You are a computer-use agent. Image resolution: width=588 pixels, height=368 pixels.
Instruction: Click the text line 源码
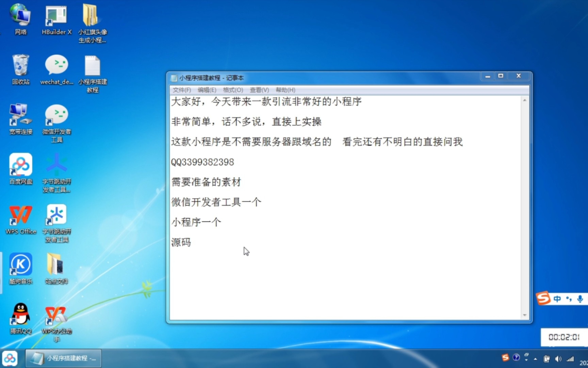tap(181, 242)
